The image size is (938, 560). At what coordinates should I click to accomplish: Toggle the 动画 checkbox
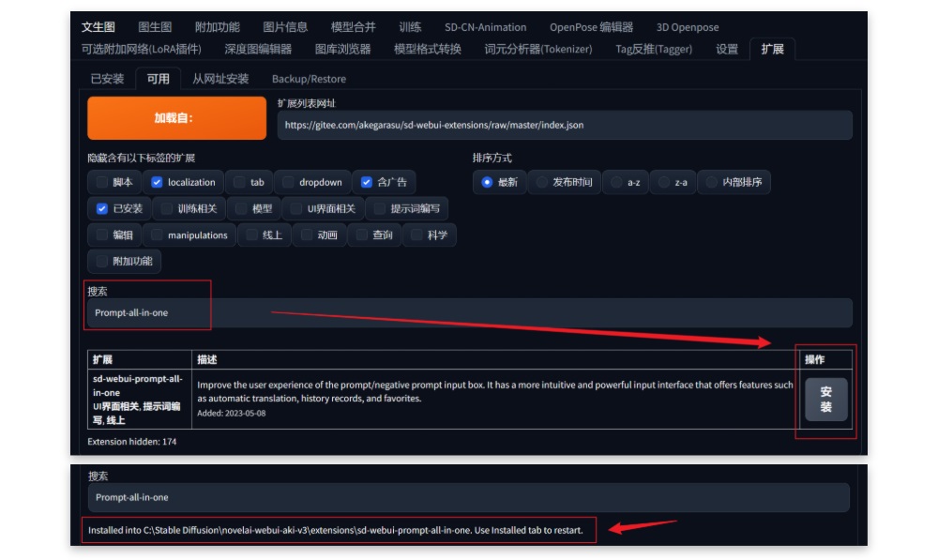pyautogui.click(x=307, y=235)
